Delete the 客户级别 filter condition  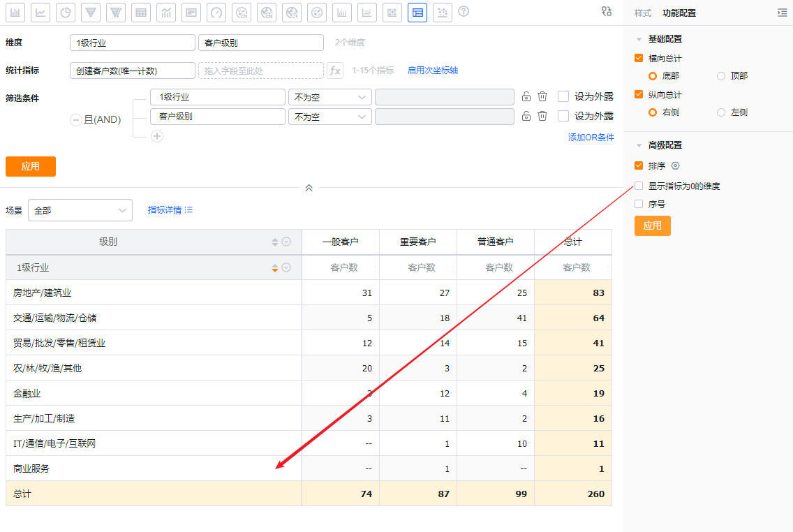tap(542, 116)
